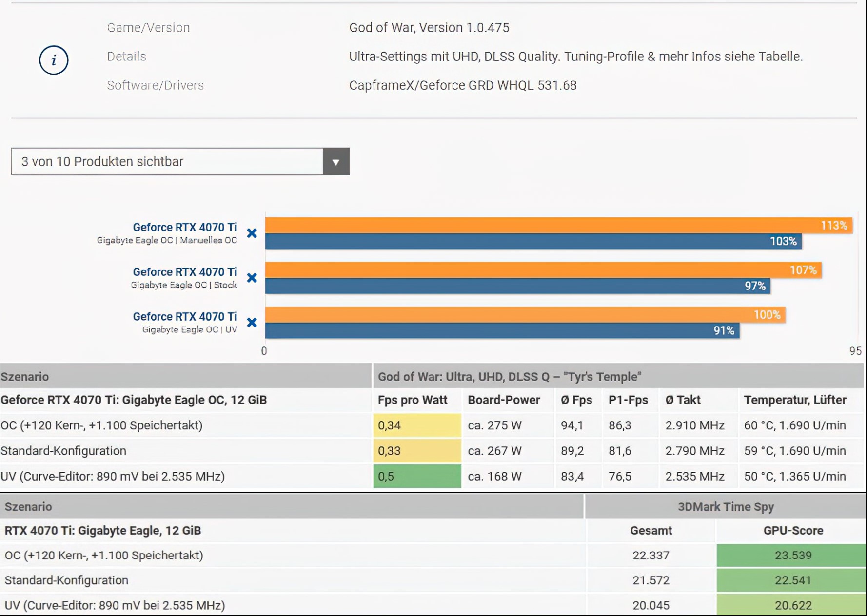Click 'Board-Power' column header
The width and height of the screenshot is (867, 616).
pos(504,400)
